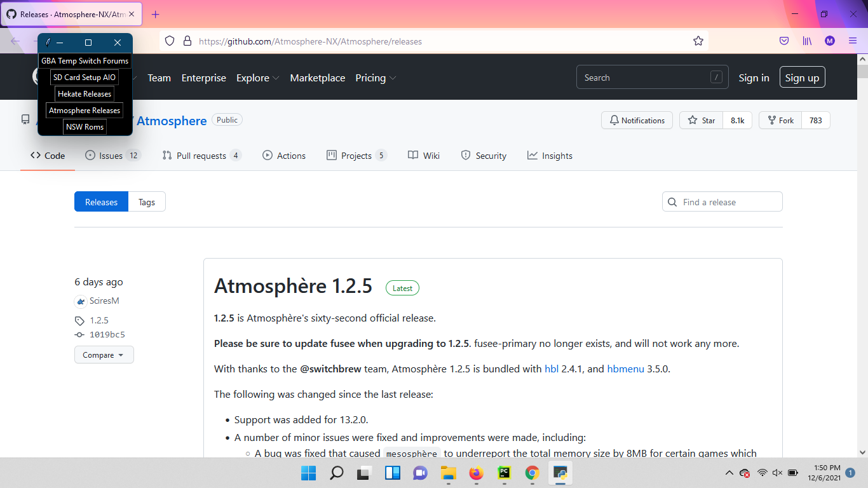
Task: Open File Explorer from the taskbar
Action: click(448, 473)
